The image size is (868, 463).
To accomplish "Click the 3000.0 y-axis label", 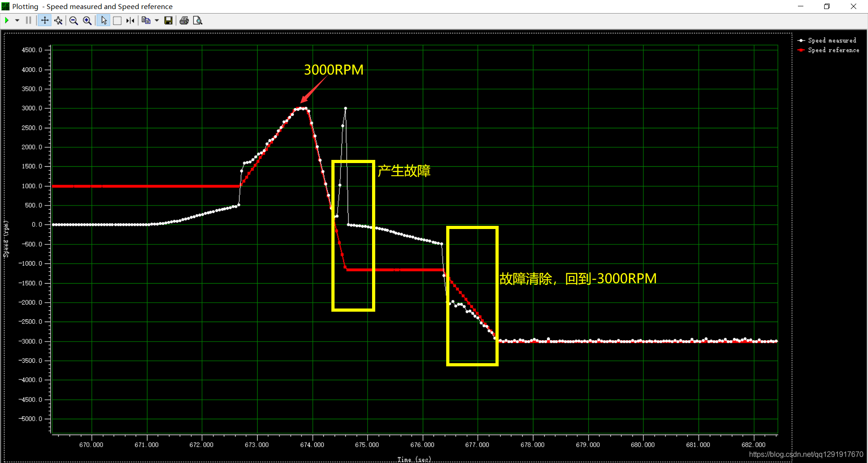I will (x=32, y=108).
